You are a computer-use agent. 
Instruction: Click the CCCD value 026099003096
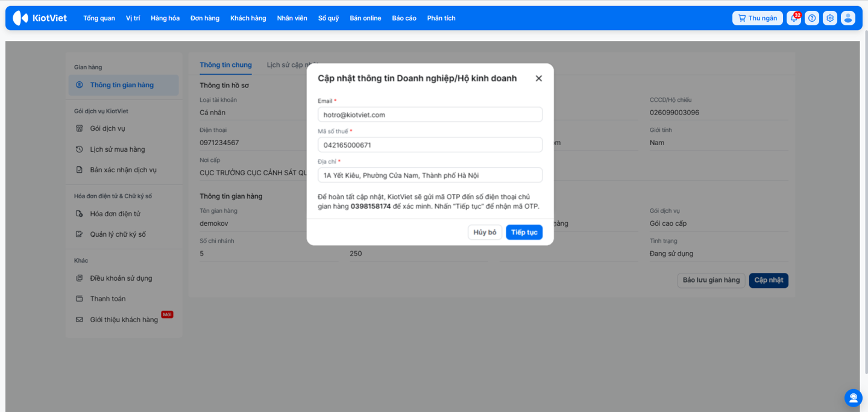(675, 113)
